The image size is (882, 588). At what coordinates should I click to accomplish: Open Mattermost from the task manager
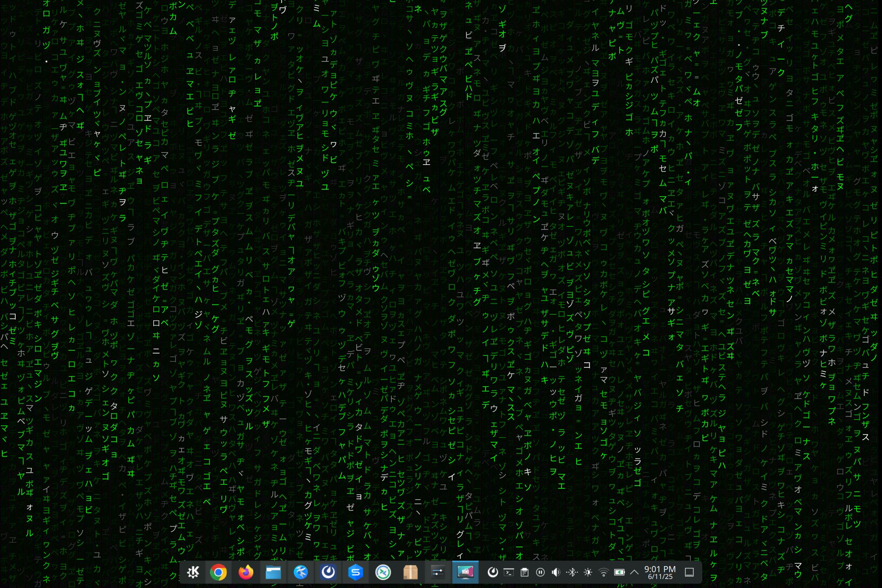pos(328,572)
